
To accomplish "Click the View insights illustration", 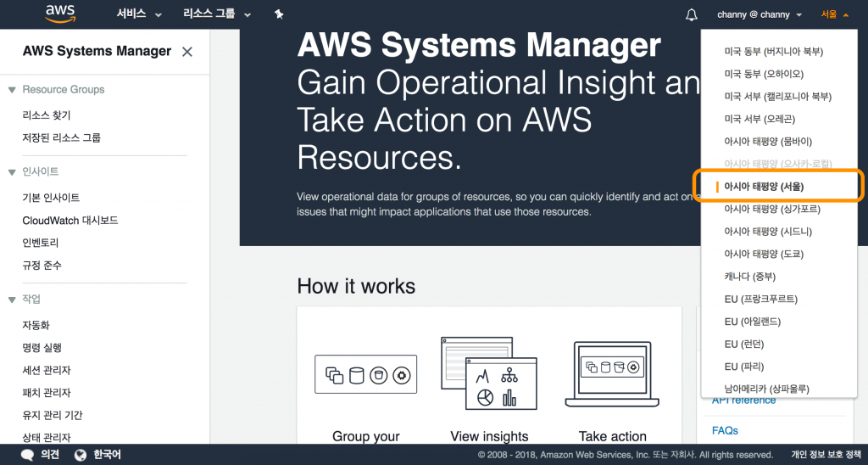I will pyautogui.click(x=489, y=373).
